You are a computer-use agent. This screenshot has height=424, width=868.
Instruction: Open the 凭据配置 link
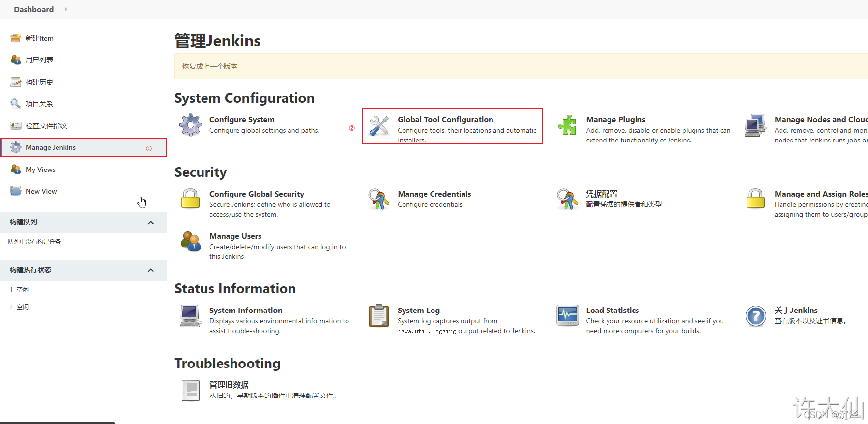[x=602, y=194]
